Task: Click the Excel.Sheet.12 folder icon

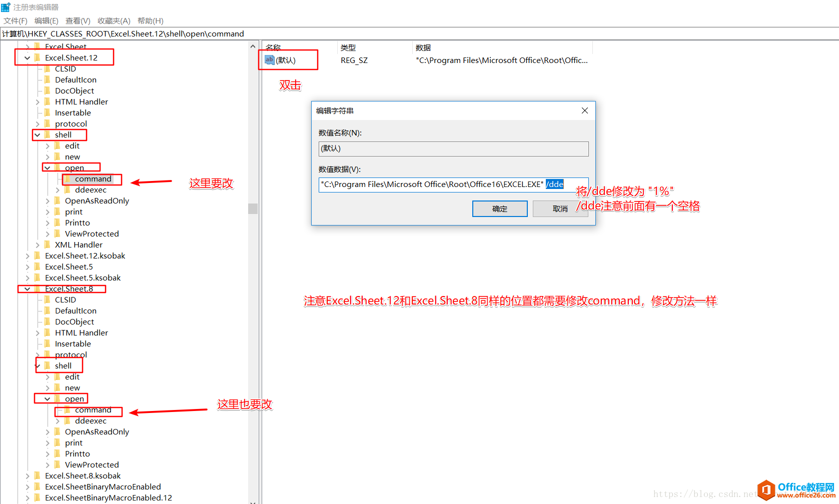Action: (x=38, y=57)
